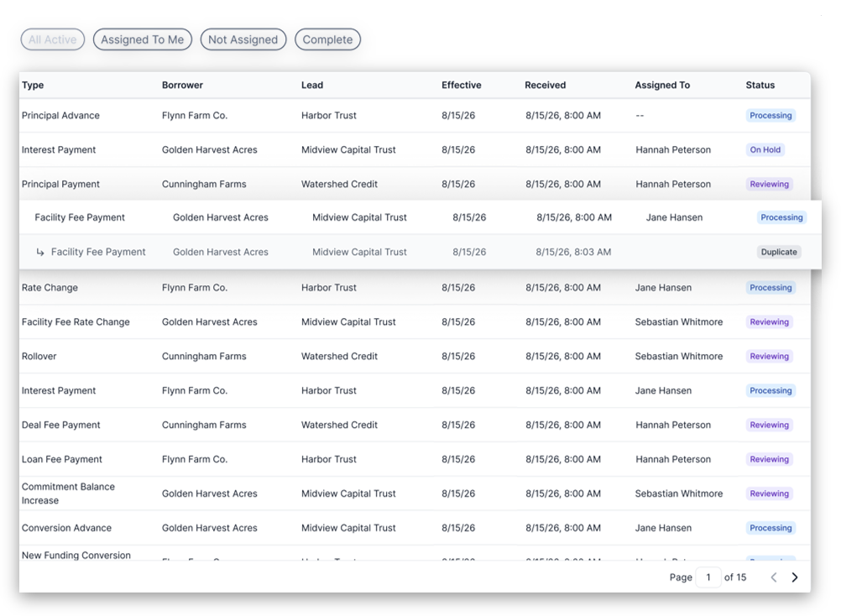Click Watershed Credit in Deal Fee Payment row
The image size is (841, 616).
click(339, 425)
